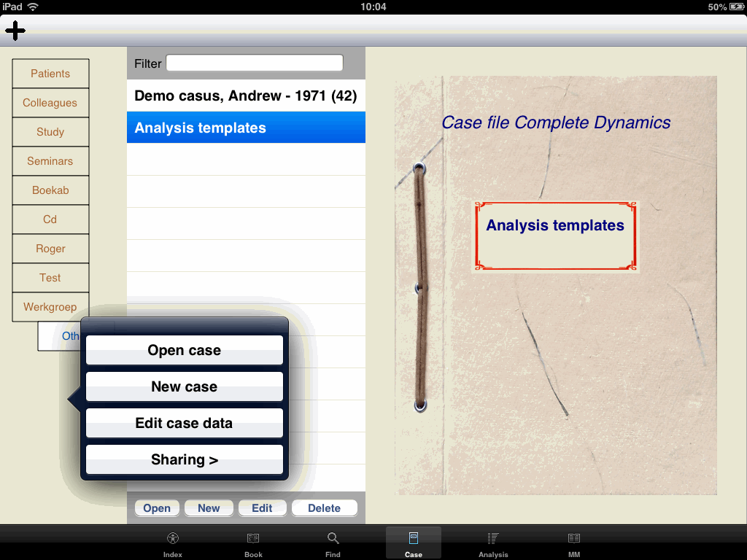Click the Open button below case list
This screenshot has width=747, height=560.
(x=157, y=508)
